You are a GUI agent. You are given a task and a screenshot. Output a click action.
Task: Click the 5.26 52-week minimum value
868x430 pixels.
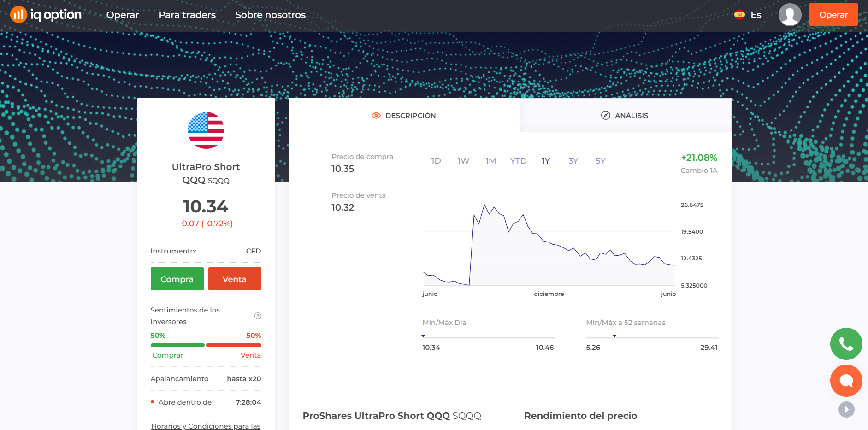click(593, 348)
